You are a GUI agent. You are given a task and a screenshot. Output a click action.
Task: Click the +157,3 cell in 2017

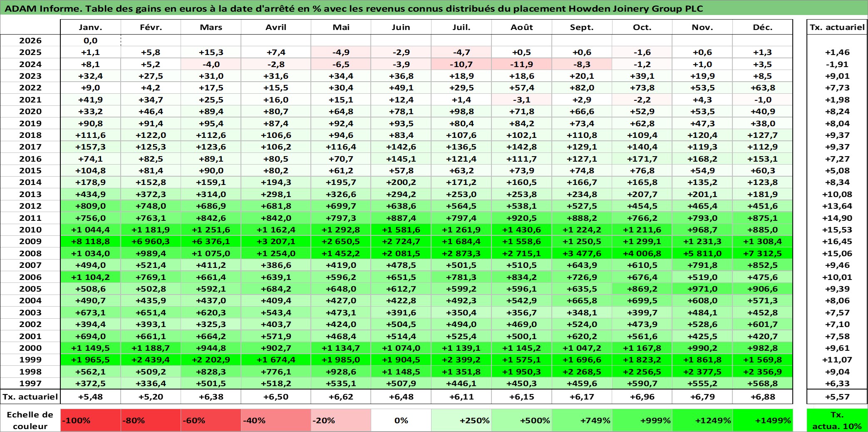[90, 147]
